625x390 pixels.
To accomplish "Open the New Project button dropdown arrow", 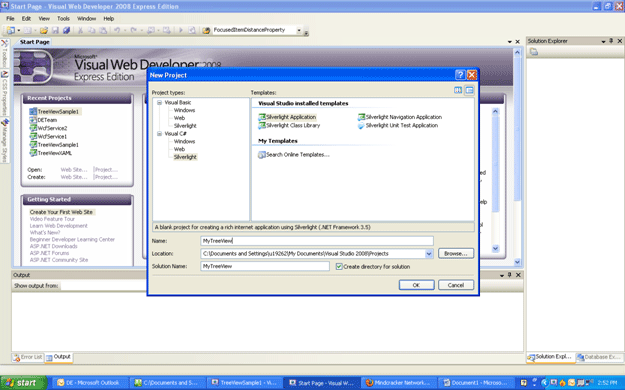I will click(18, 30).
